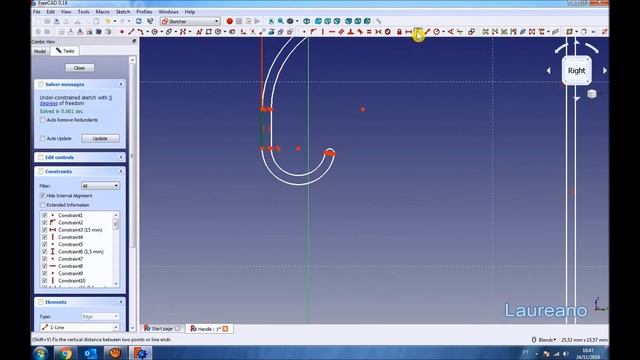The height and width of the screenshot is (360, 640).
Task: Apply perpendicular constraint icon
Action: click(350, 31)
